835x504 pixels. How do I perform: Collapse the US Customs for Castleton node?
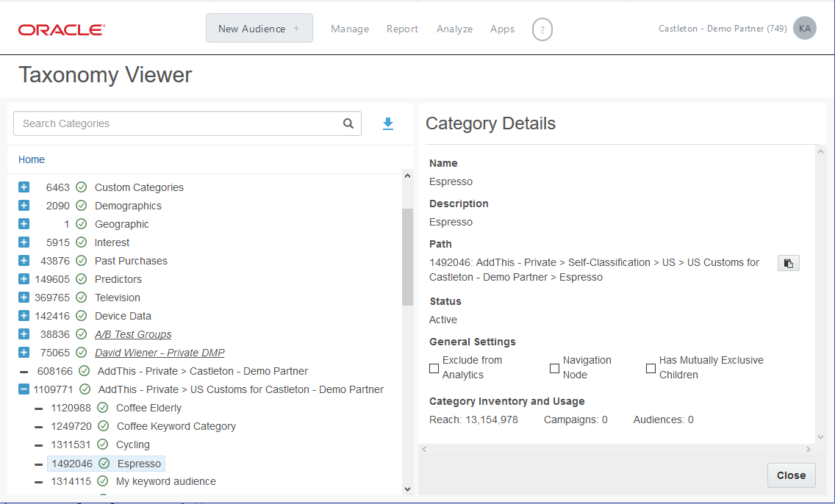coord(24,389)
